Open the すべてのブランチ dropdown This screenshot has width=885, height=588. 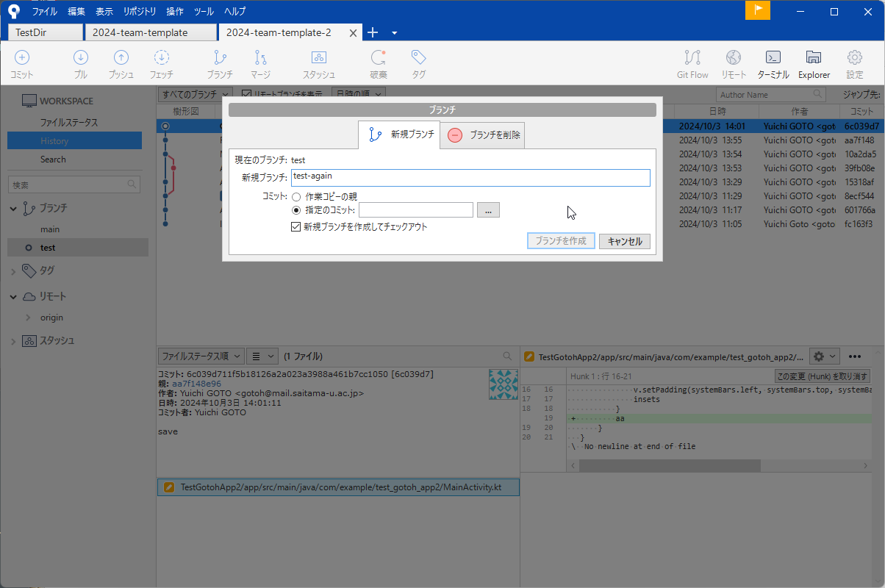[x=196, y=94]
